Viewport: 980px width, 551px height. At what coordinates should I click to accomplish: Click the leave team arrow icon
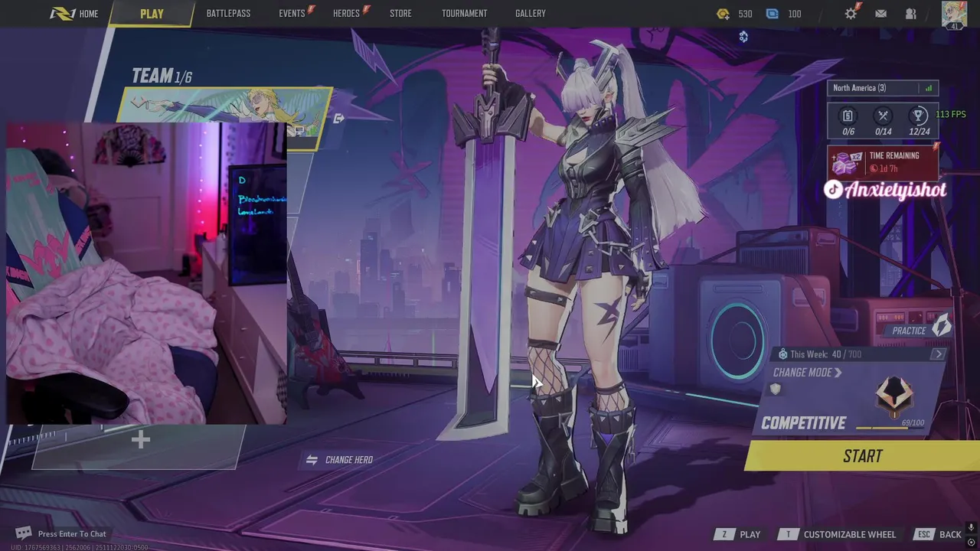coord(339,119)
